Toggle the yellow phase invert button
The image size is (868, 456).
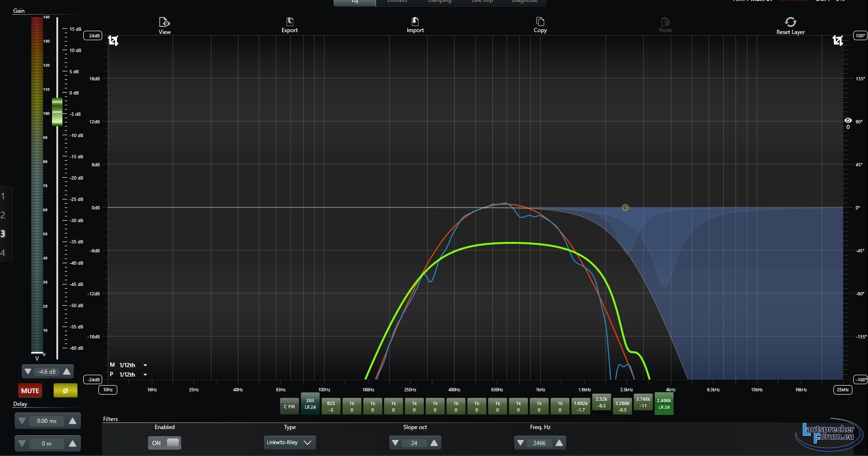[65, 391]
